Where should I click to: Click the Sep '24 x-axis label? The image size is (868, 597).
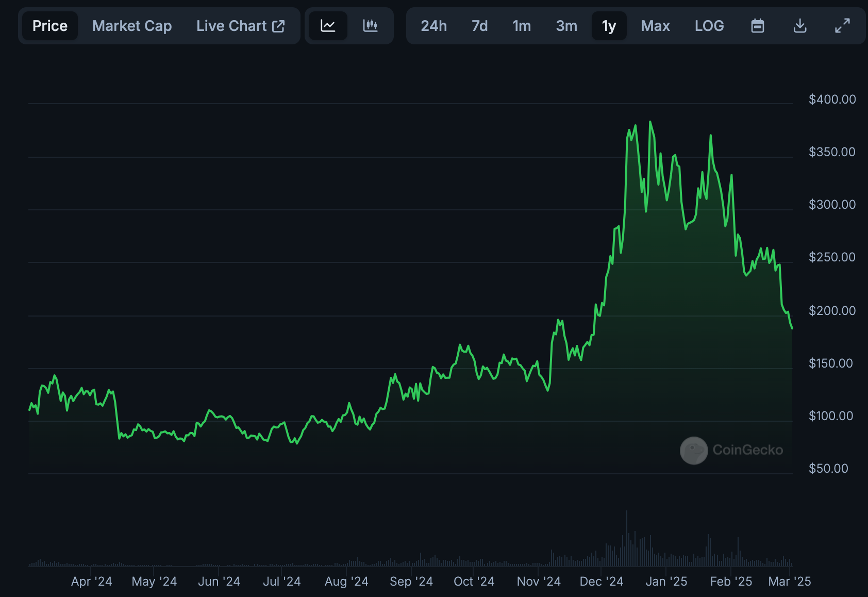coord(411,582)
